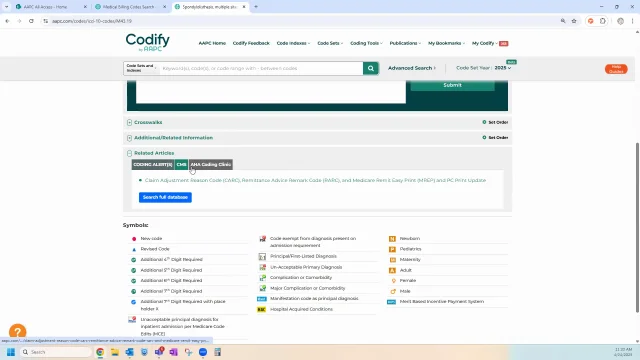Screen dimensions: 640x360
Task: Open the browser extensions puzzle icon
Action: point(602,21)
